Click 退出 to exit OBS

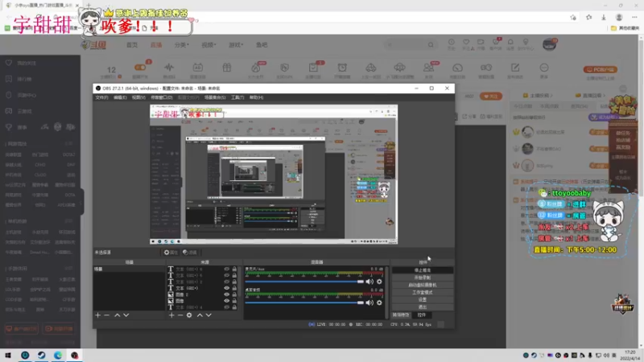pos(422,307)
